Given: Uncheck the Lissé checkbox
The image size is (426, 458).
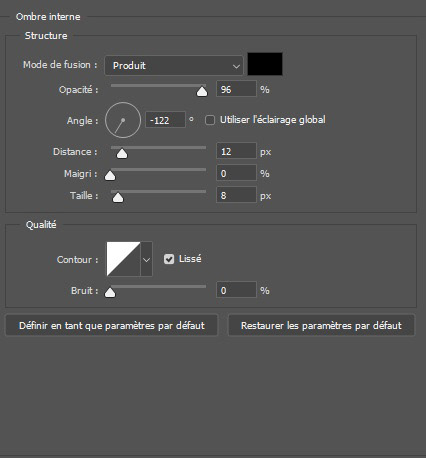Looking at the screenshot, I should [169, 259].
